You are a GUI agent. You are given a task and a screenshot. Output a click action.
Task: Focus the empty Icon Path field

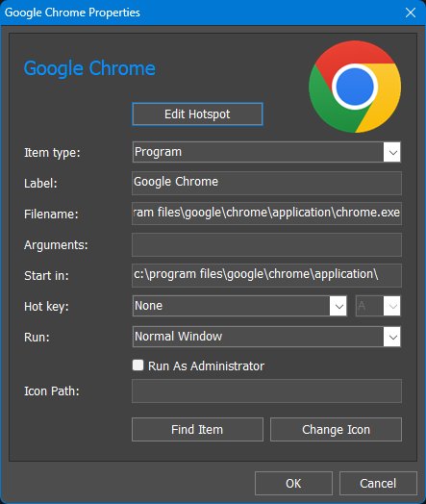[266, 391]
